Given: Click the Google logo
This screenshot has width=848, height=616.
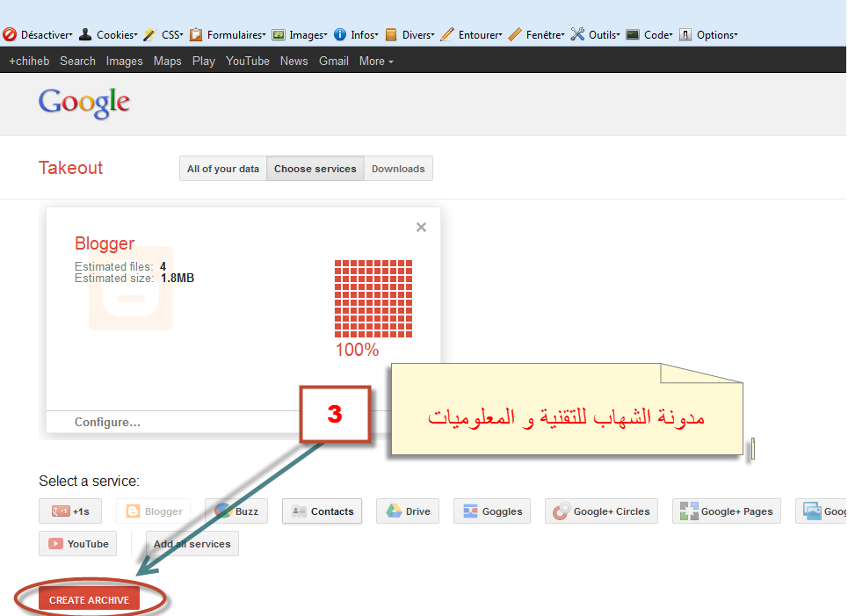Looking at the screenshot, I should click(84, 103).
